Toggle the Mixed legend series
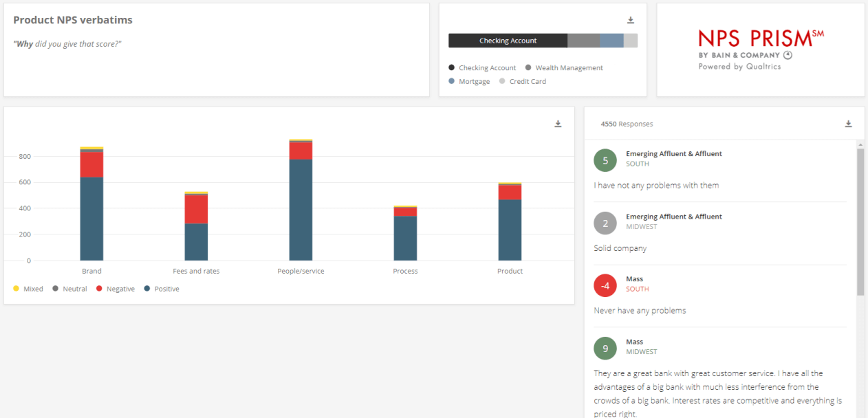This screenshot has height=418, width=868. pyautogui.click(x=28, y=289)
